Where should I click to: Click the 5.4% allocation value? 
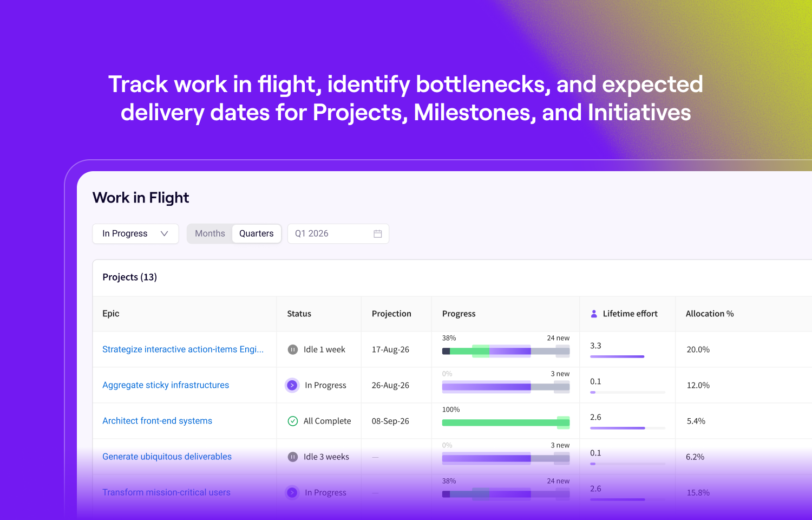(x=696, y=421)
